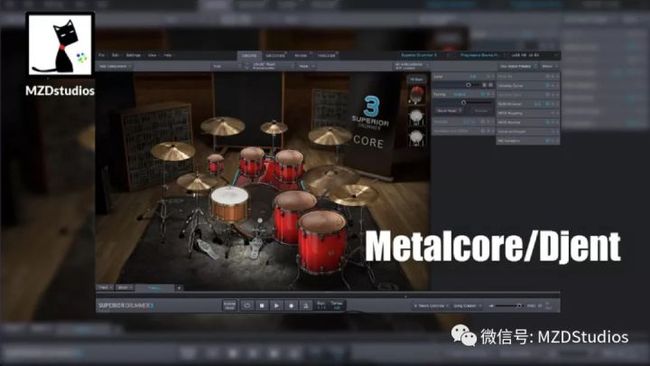Click the large red floor tom

pos(322,241)
